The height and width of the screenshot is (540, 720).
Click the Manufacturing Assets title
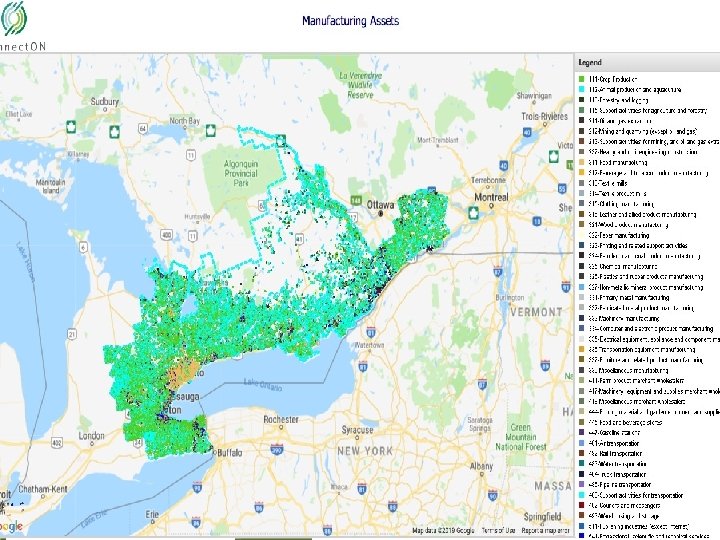350,21
